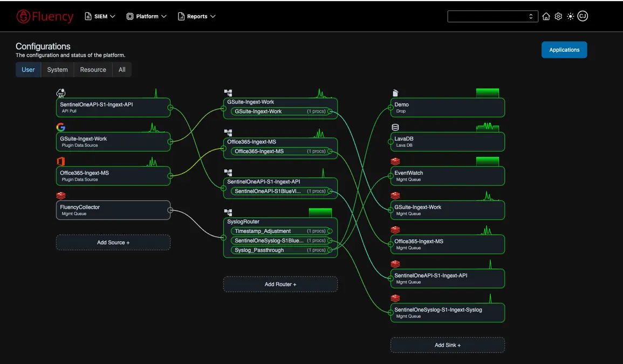Click inside the top search field
Viewport: 623px width, 364px height.
coord(488,16)
